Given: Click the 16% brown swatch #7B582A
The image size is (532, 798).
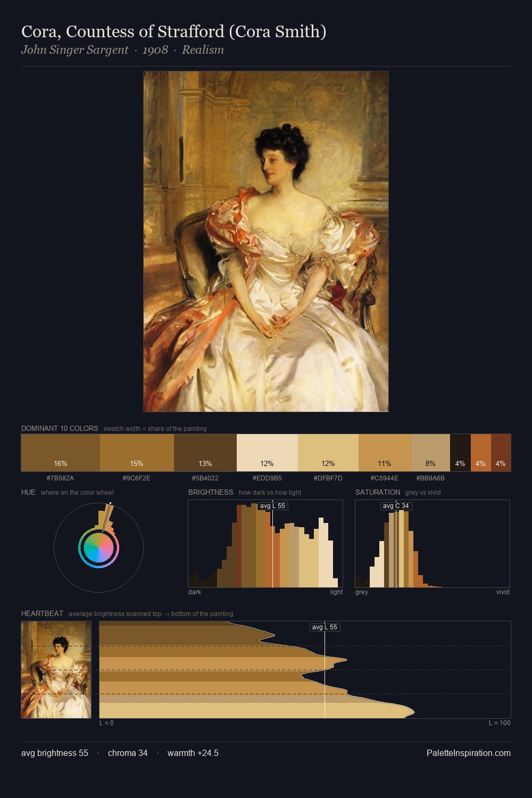Looking at the screenshot, I should tap(61, 453).
